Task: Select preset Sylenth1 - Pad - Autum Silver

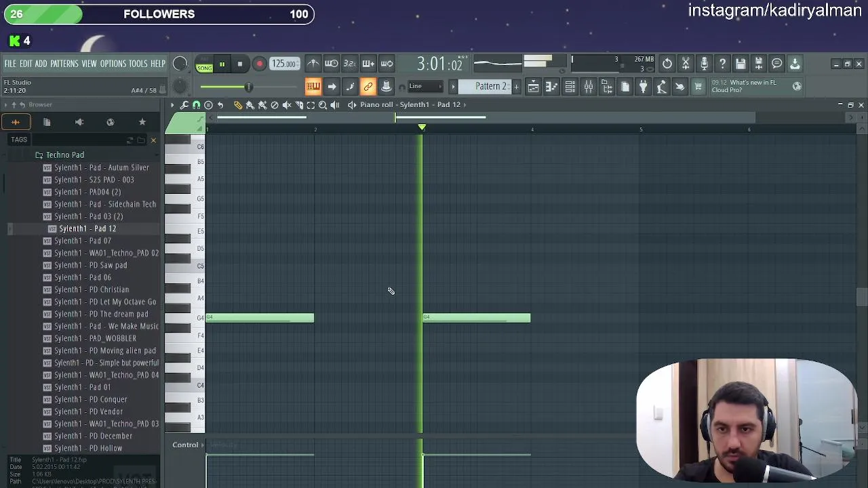Action: (x=102, y=167)
